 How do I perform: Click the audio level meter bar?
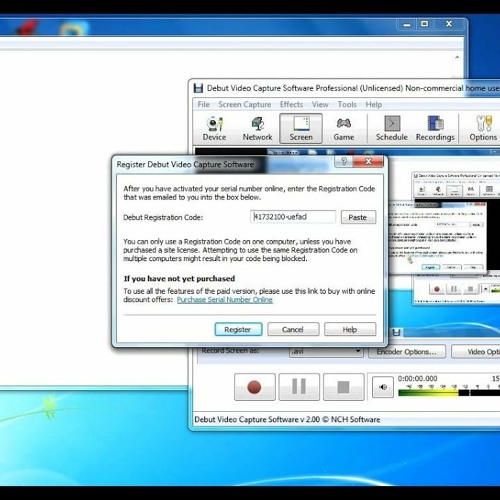point(449,393)
